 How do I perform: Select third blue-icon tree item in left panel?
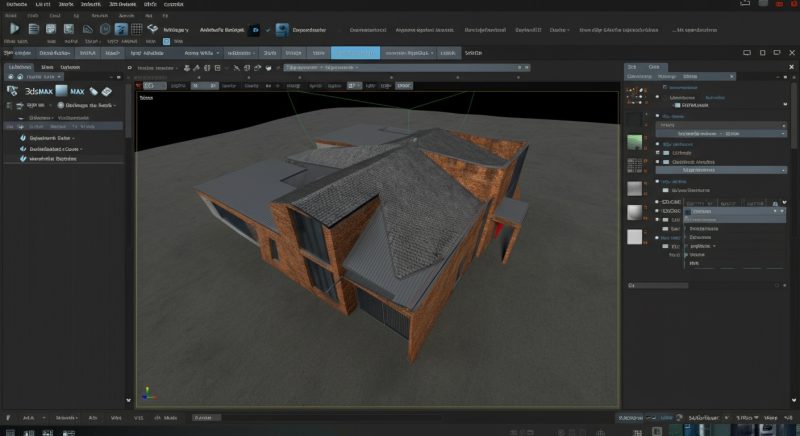[x=48, y=159]
